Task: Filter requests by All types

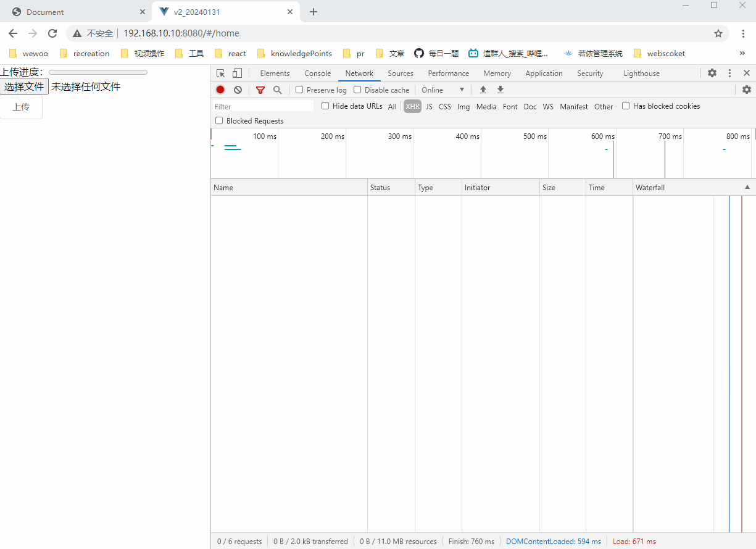Action: click(393, 106)
